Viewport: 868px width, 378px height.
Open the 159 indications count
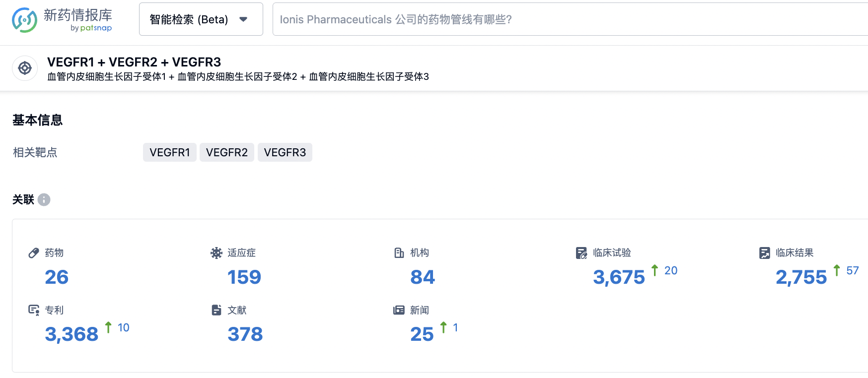pos(244,277)
